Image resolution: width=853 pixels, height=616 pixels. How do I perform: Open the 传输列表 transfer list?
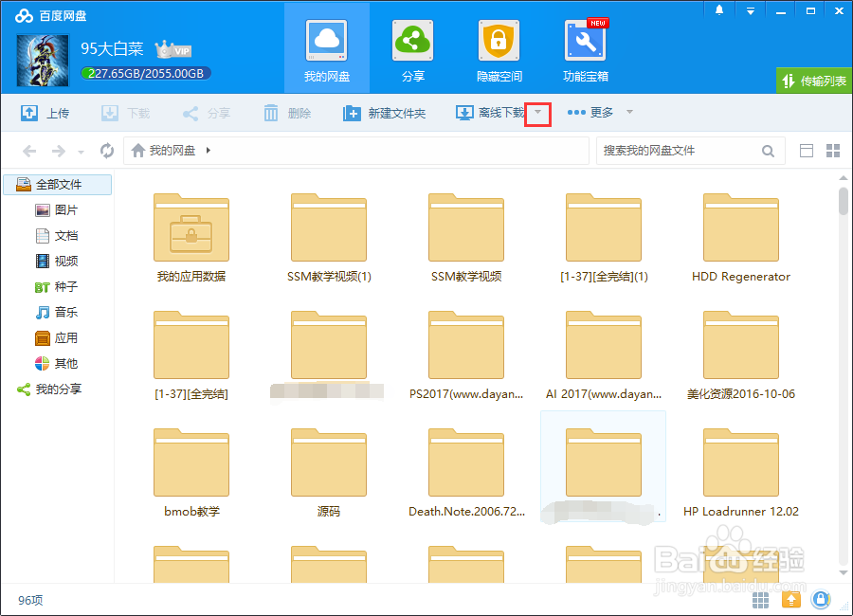pos(814,82)
